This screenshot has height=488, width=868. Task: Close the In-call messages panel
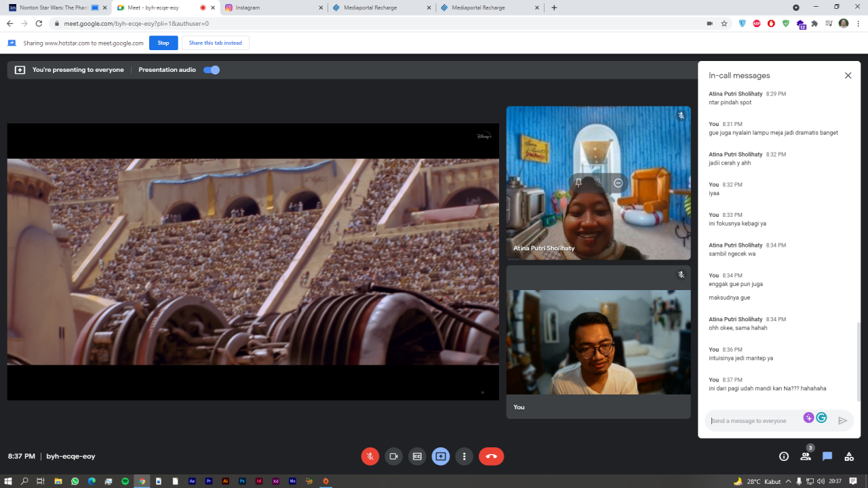click(x=848, y=75)
